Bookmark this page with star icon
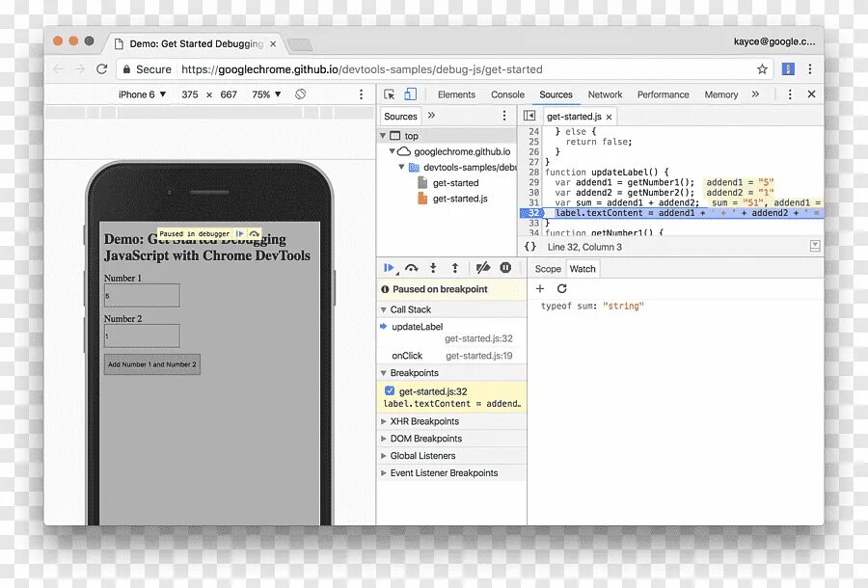The height and width of the screenshot is (588, 868). (762, 69)
